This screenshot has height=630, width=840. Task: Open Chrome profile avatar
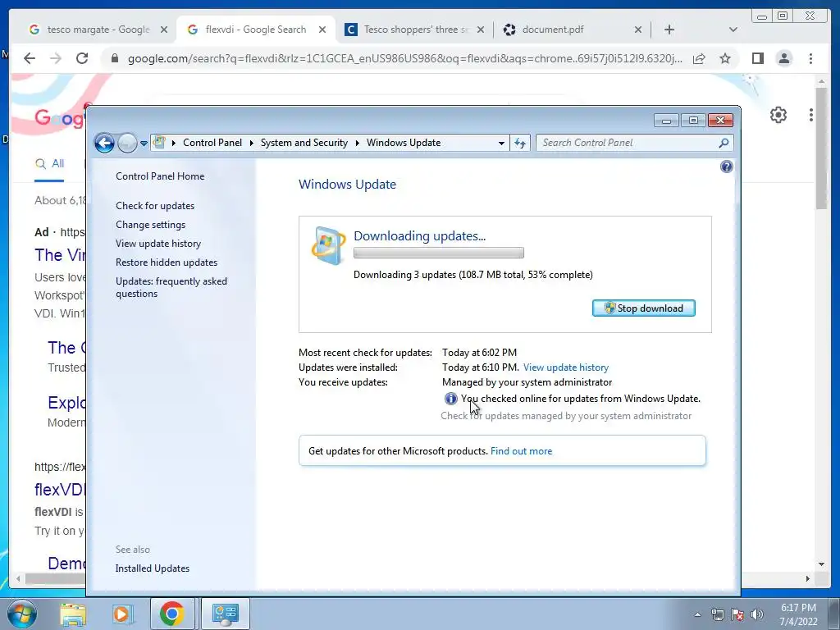coord(783,58)
